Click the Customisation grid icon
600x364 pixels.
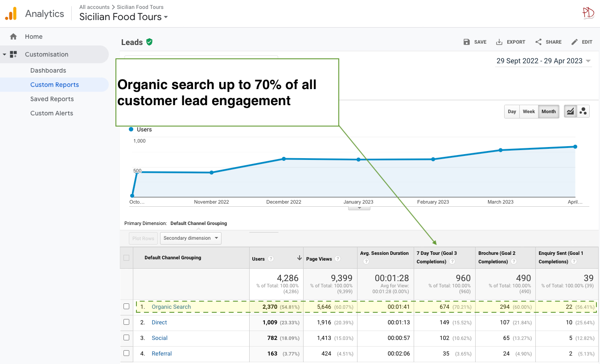13,54
